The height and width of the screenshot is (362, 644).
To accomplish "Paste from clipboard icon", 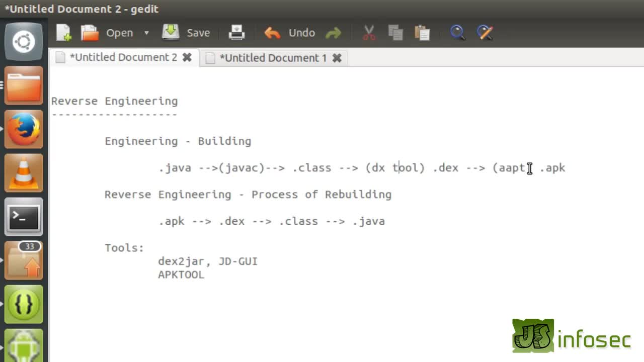I will [x=422, y=33].
